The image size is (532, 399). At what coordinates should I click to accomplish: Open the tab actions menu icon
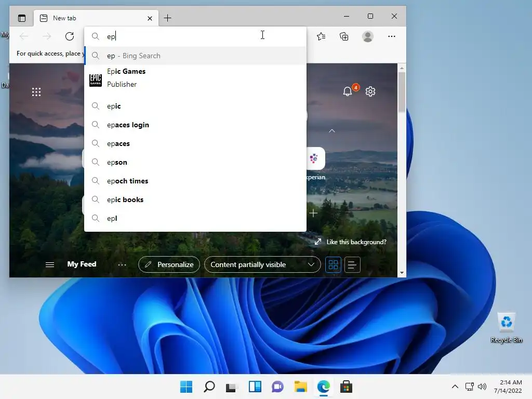(22, 18)
